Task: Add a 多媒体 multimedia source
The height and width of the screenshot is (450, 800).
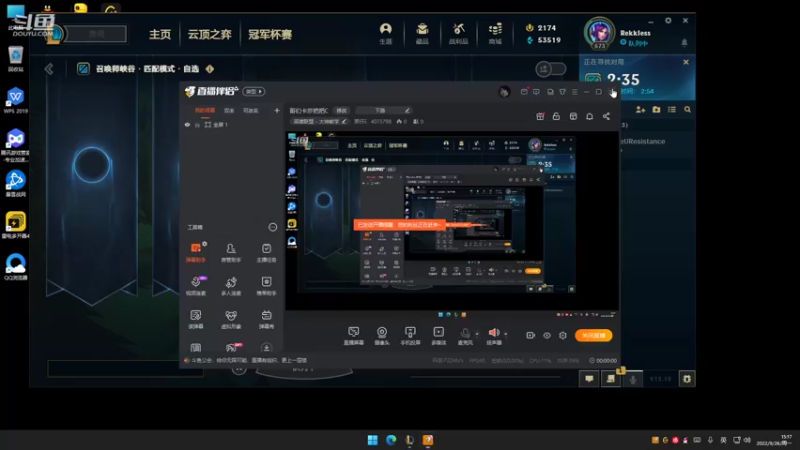Action: [439, 336]
